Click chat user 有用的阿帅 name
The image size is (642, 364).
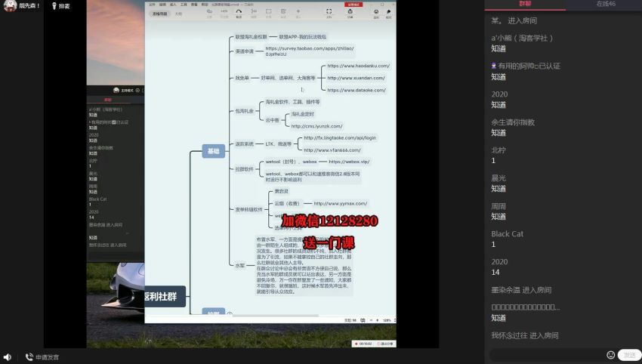529,66
